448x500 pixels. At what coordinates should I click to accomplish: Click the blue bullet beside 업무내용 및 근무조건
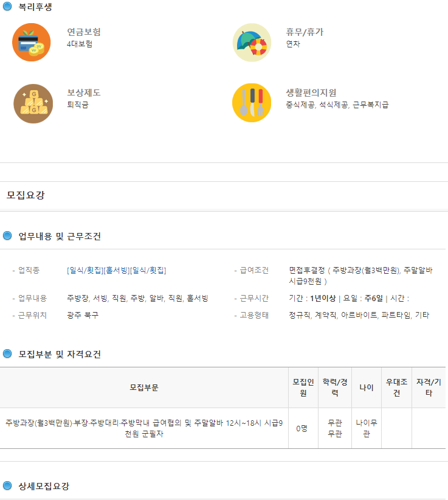point(7,235)
